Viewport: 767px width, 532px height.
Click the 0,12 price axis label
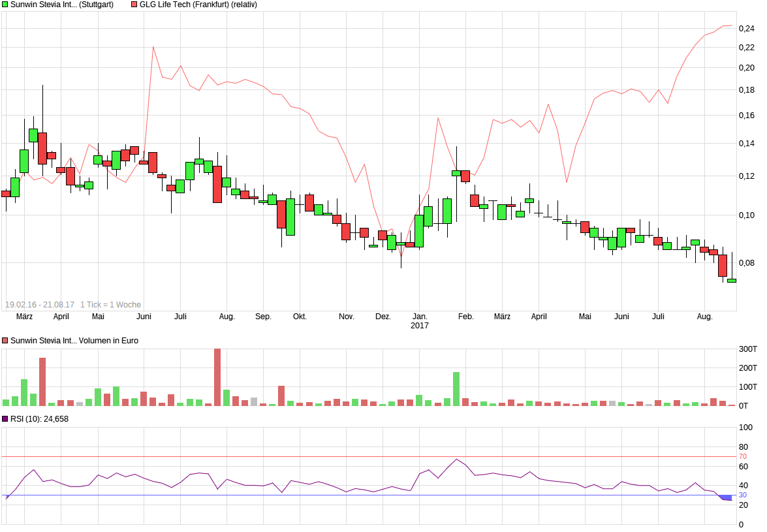click(x=747, y=176)
